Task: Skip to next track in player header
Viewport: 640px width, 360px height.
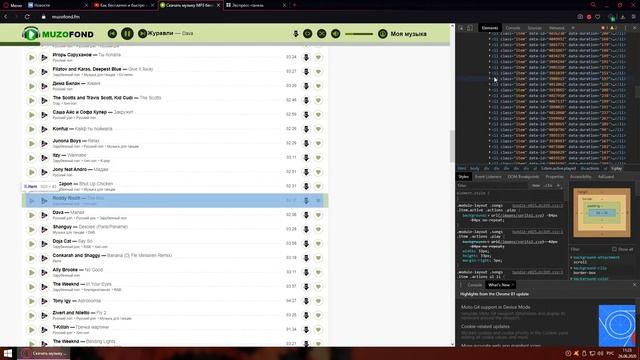Action: (x=142, y=33)
